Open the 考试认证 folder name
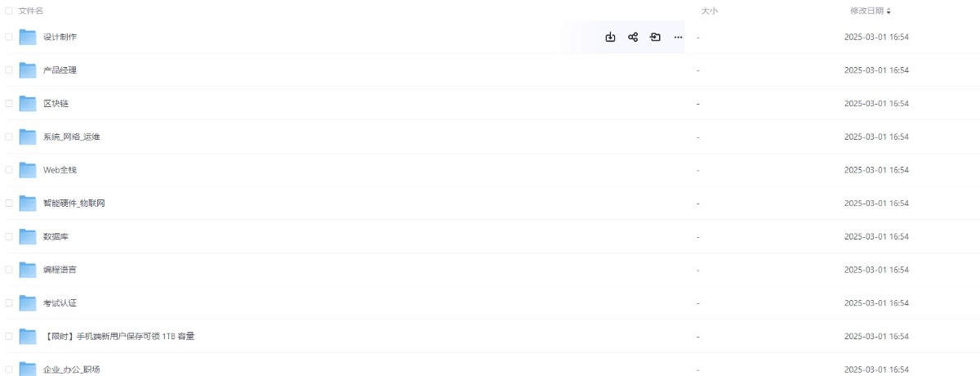 [x=60, y=302]
